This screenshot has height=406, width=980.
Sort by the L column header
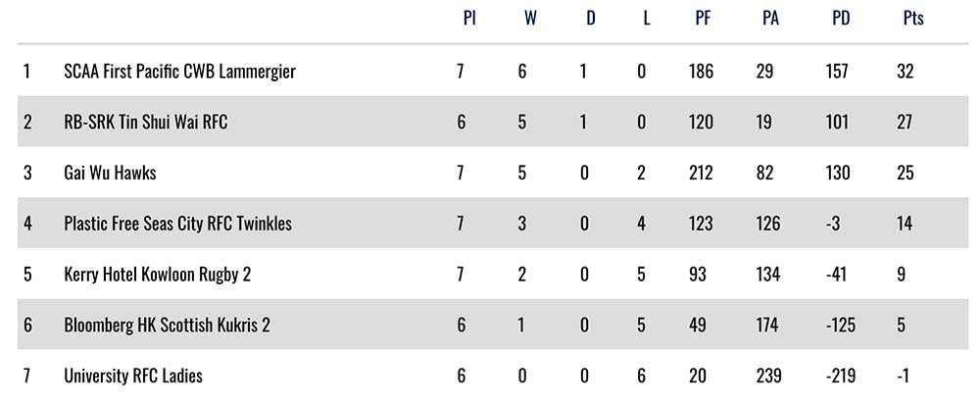pos(646,18)
